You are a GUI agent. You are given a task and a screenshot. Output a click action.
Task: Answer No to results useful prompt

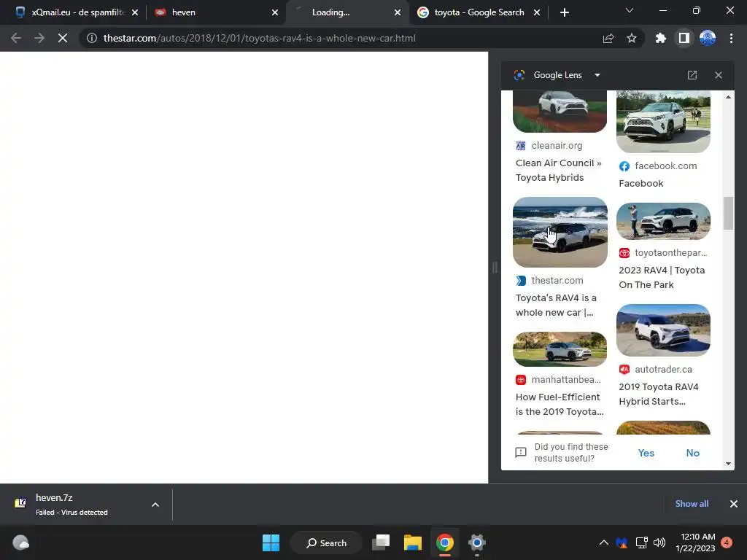pyautogui.click(x=693, y=453)
